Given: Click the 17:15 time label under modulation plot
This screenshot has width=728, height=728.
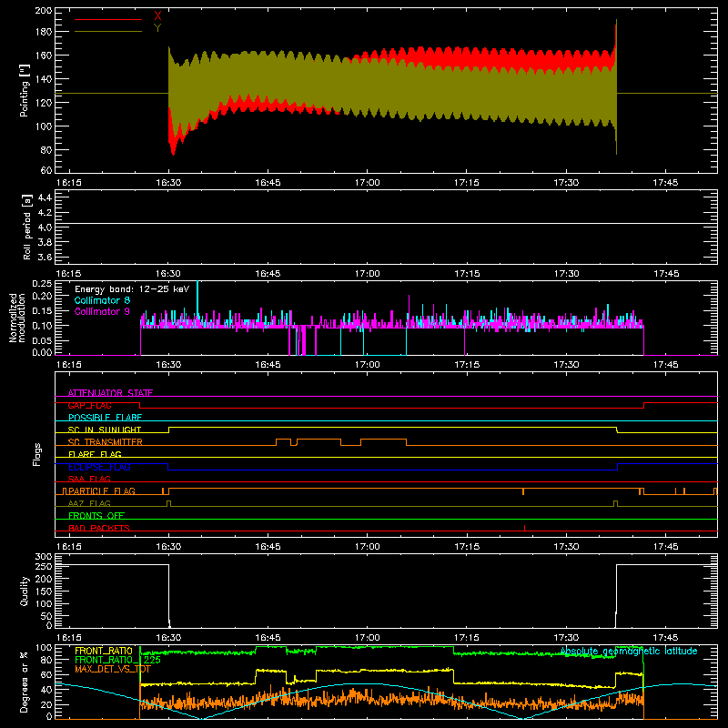Looking at the screenshot, I should [x=467, y=365].
